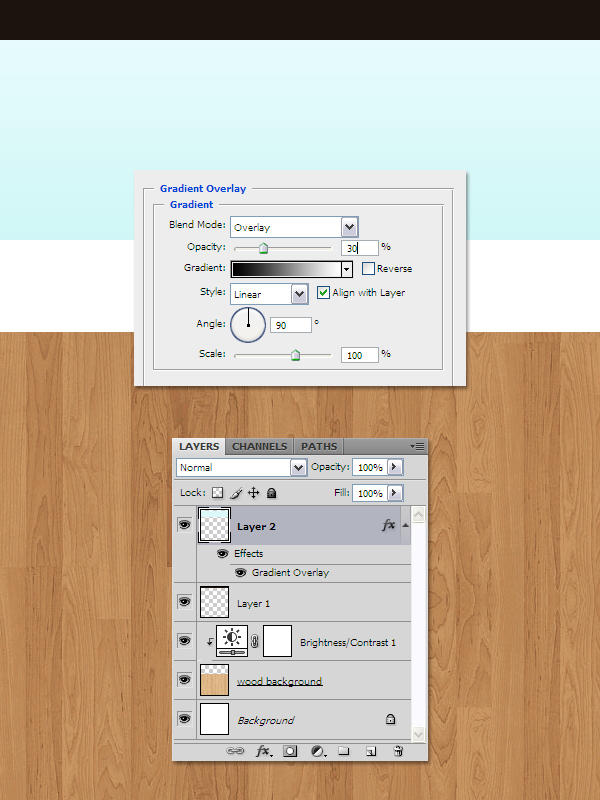Screen dimensions: 600x800
Task: Hide the Background layer
Action: point(185,718)
